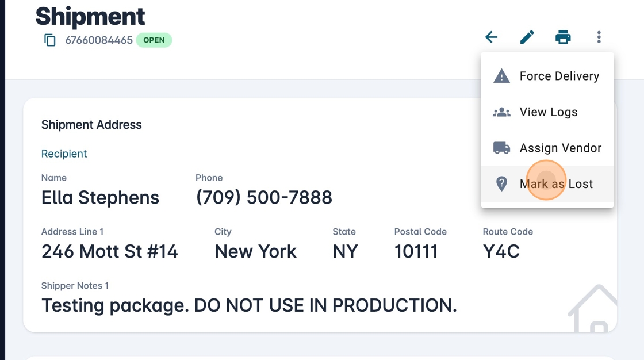Click the pencil edit icon
This screenshot has width=644, height=360.
click(527, 37)
